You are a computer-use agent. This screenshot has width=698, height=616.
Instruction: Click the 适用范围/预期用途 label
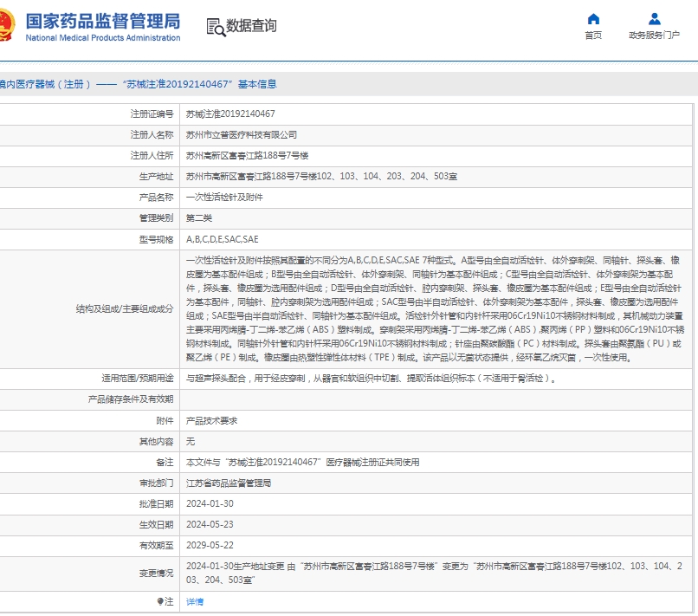138,379
